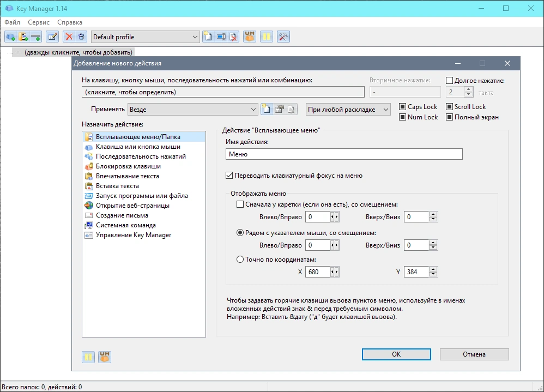Click the edit exception icon next to Везде
This screenshot has height=392, width=544.
(x=279, y=109)
